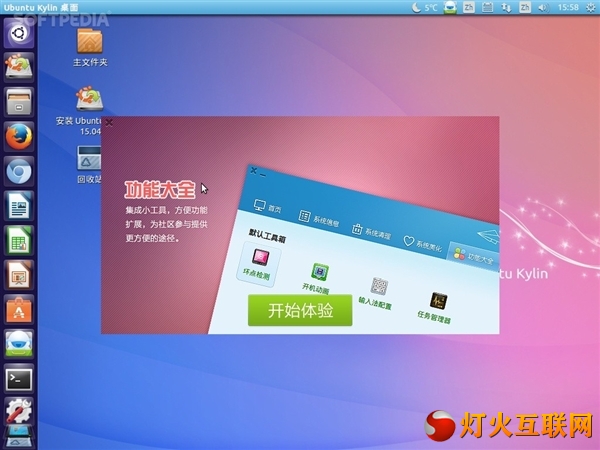Open the 5°C weather indicator
This screenshot has height=450, width=600.
[425, 7]
